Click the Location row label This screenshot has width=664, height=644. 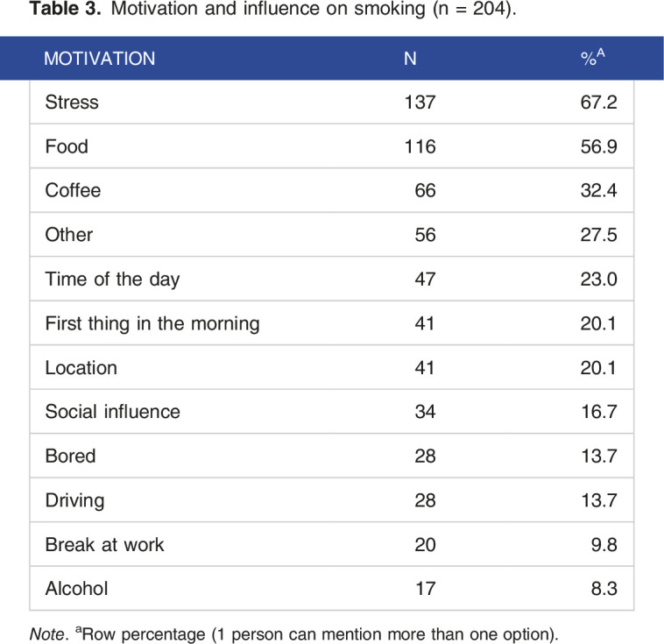pyautogui.click(x=81, y=368)
